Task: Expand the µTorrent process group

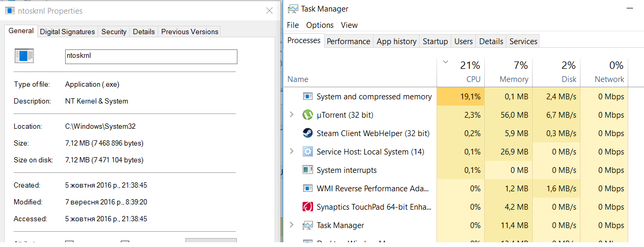Action: point(292,115)
